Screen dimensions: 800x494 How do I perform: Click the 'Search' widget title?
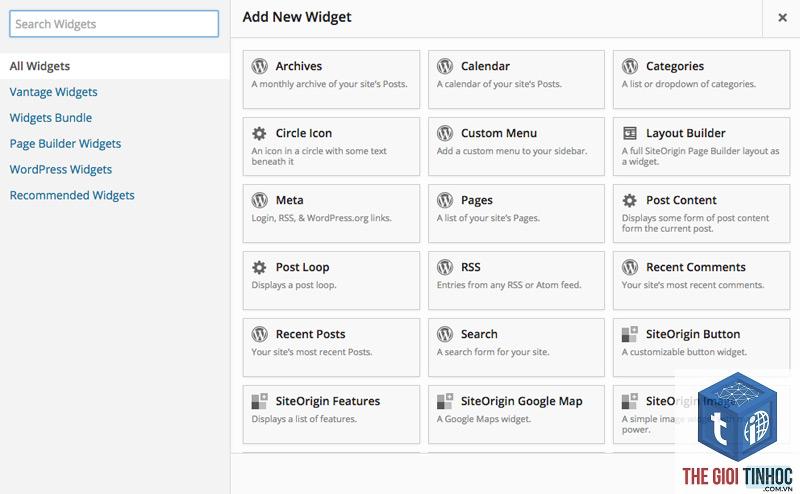[479, 334]
